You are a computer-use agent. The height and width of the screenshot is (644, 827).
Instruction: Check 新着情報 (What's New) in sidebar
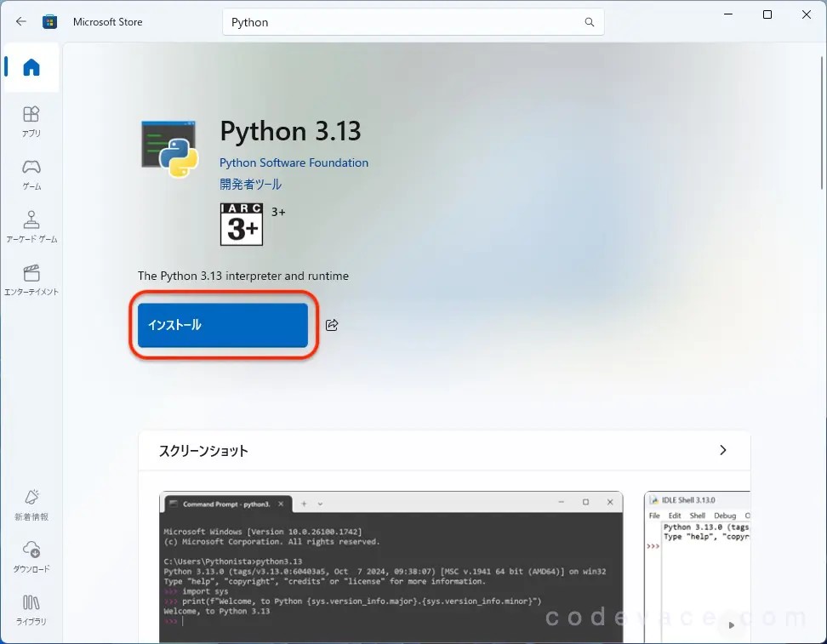[31, 502]
